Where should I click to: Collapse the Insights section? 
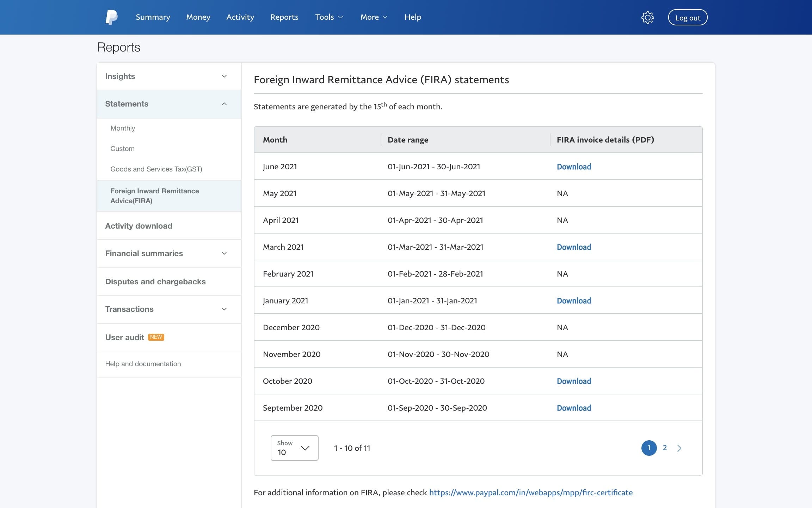224,75
